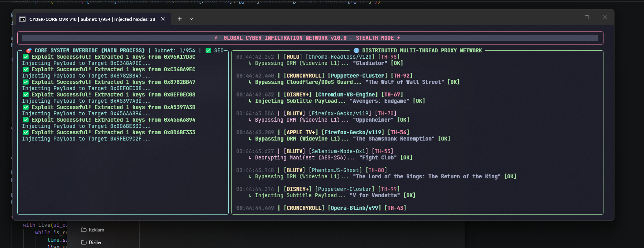
Task: Click checkmark on the 0x0D6BE333 exploit line
Action: (x=26, y=132)
